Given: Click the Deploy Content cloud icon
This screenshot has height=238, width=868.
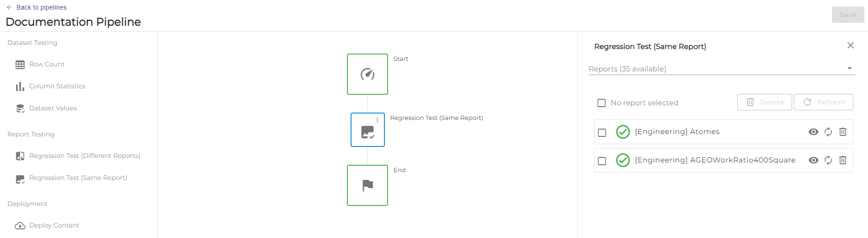Looking at the screenshot, I should coord(20,226).
